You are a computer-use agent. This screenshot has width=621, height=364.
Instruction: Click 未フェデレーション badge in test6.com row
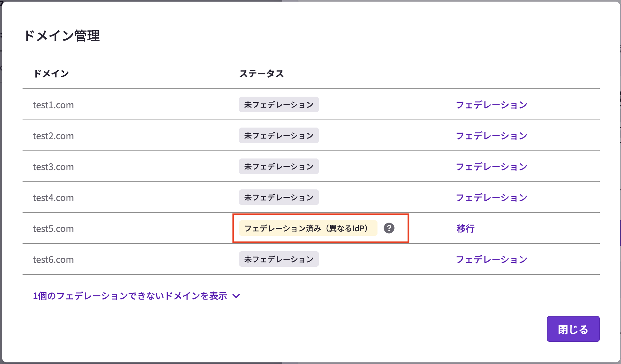pyautogui.click(x=279, y=259)
